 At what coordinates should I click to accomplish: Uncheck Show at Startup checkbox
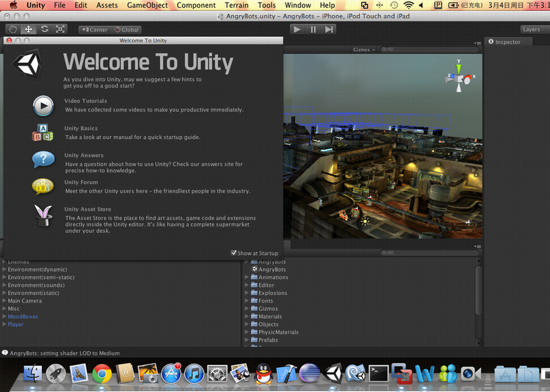[x=234, y=252]
